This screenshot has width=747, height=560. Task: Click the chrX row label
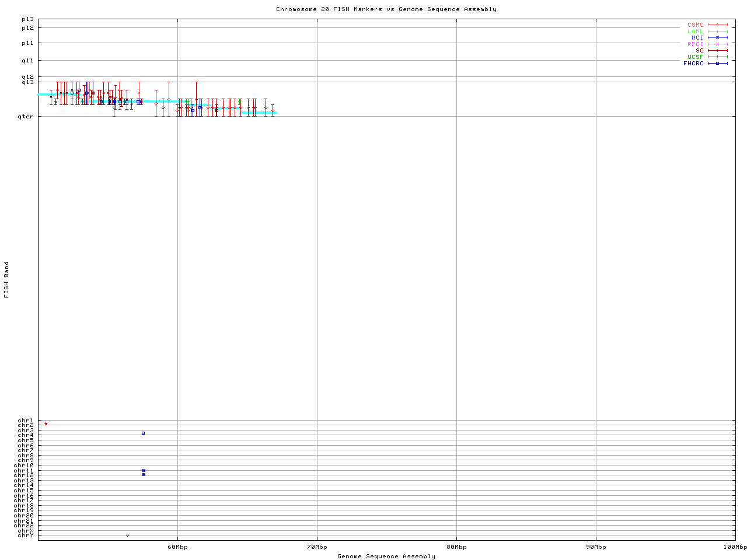[x=26, y=530]
